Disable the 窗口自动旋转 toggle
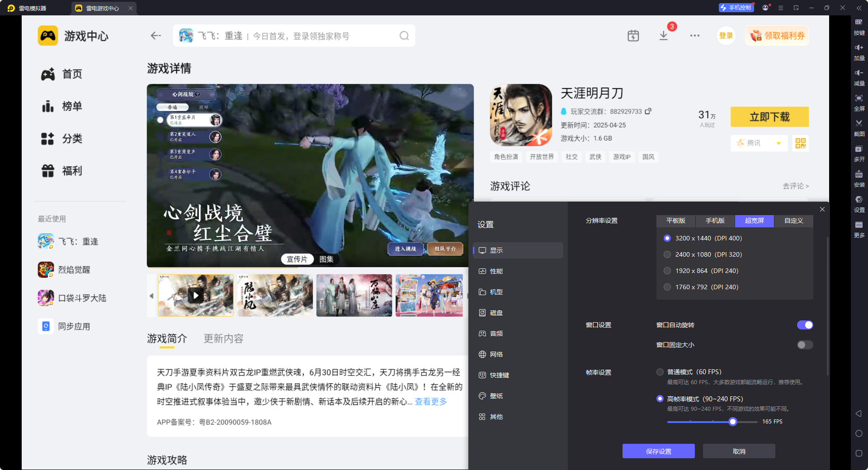868x470 pixels. coord(805,325)
